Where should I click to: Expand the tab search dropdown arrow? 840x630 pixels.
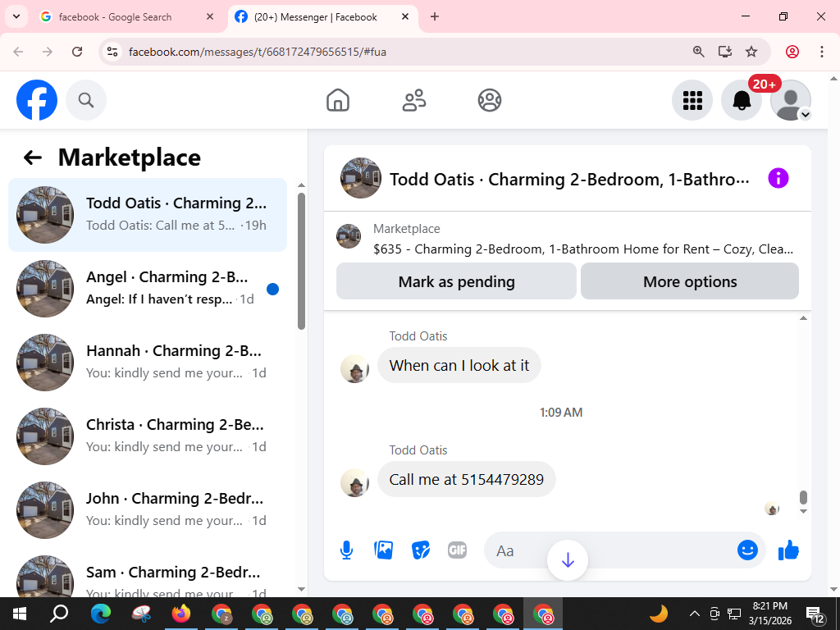[16, 16]
